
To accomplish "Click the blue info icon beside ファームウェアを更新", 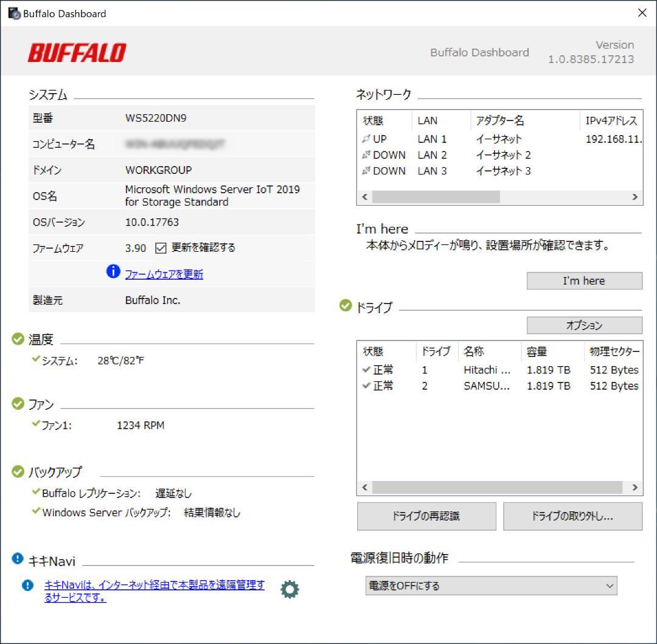I will 113,272.
